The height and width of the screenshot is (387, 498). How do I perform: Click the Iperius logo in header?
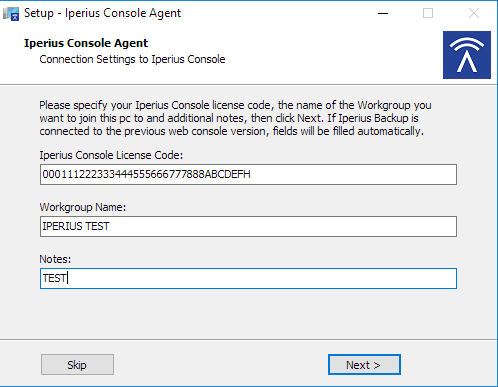pos(467,55)
